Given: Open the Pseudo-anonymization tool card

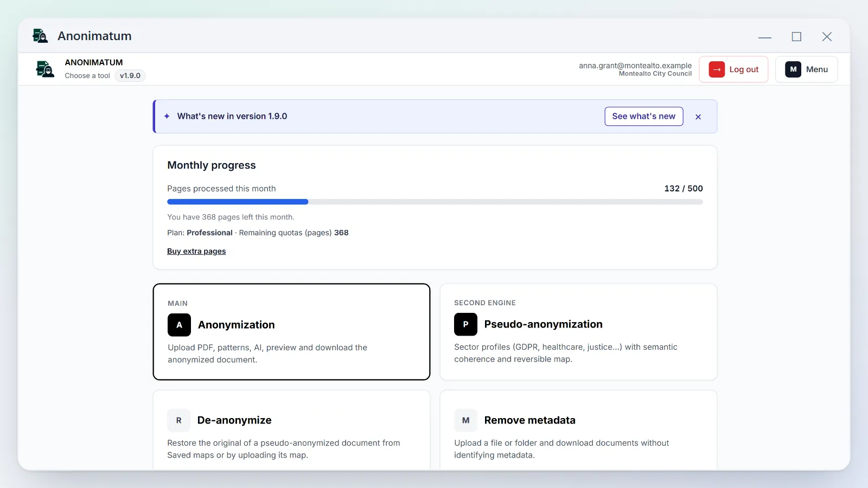Looking at the screenshot, I should (578, 332).
